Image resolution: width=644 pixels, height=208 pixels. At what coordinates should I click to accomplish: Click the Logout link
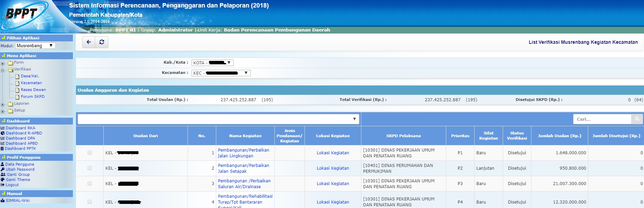[x=12, y=185]
